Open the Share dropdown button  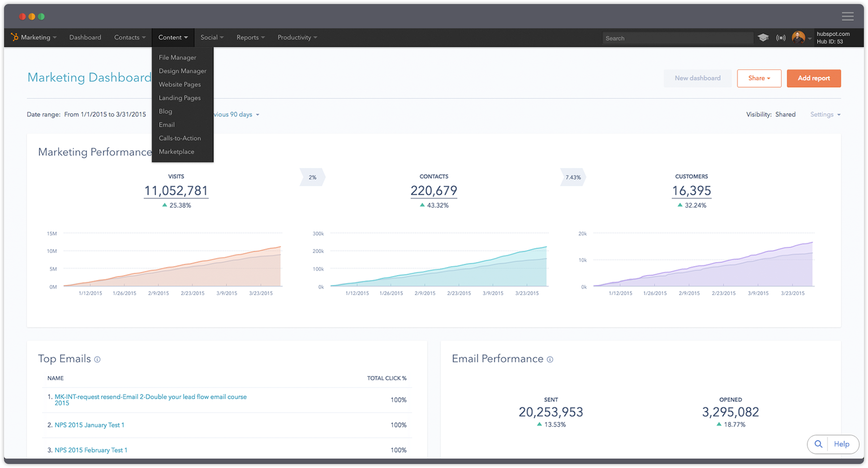pos(759,78)
